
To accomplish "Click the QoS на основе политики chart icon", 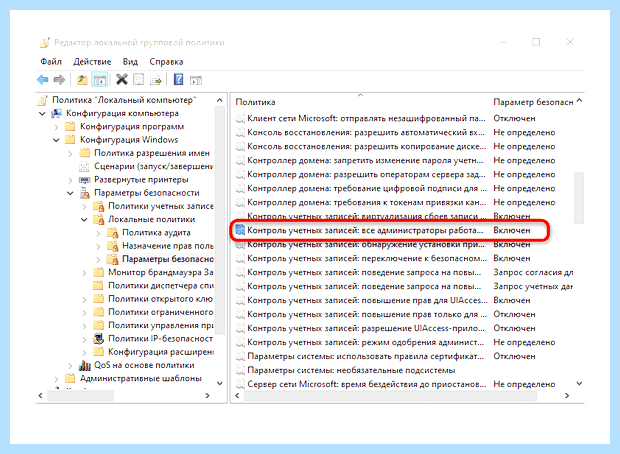I will (85, 365).
